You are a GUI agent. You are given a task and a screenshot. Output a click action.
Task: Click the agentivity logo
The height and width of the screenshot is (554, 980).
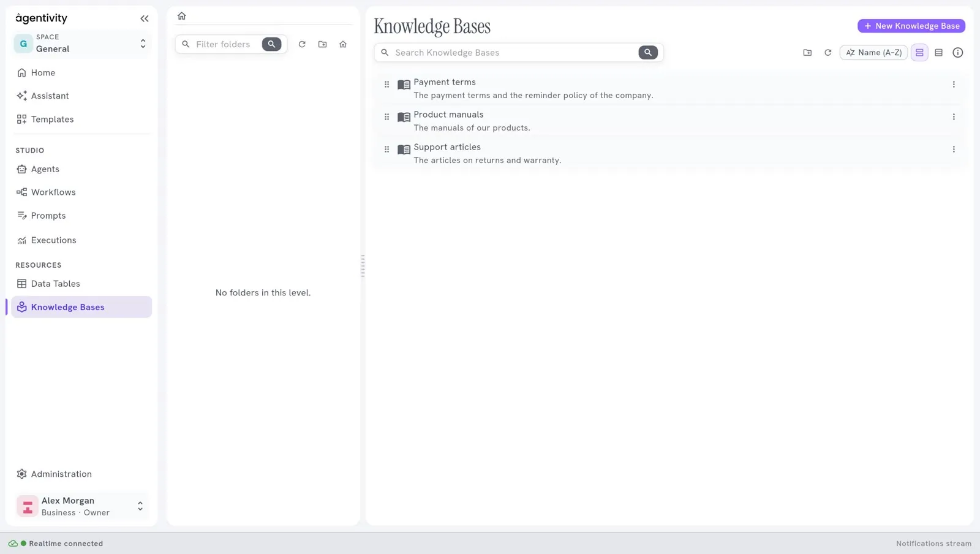tap(42, 18)
